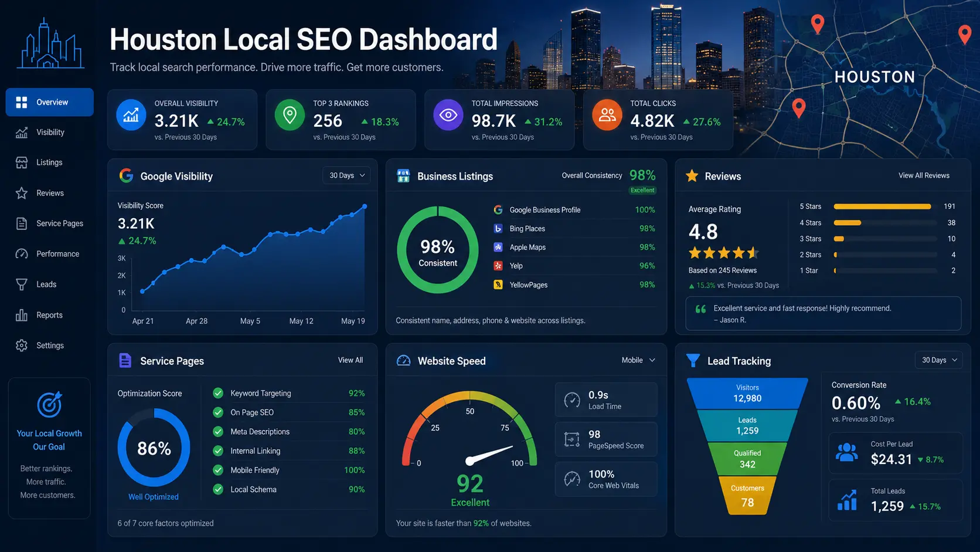Open the Google Visibility 30 Days dropdown
This screenshot has width=980, height=552.
coord(346,175)
